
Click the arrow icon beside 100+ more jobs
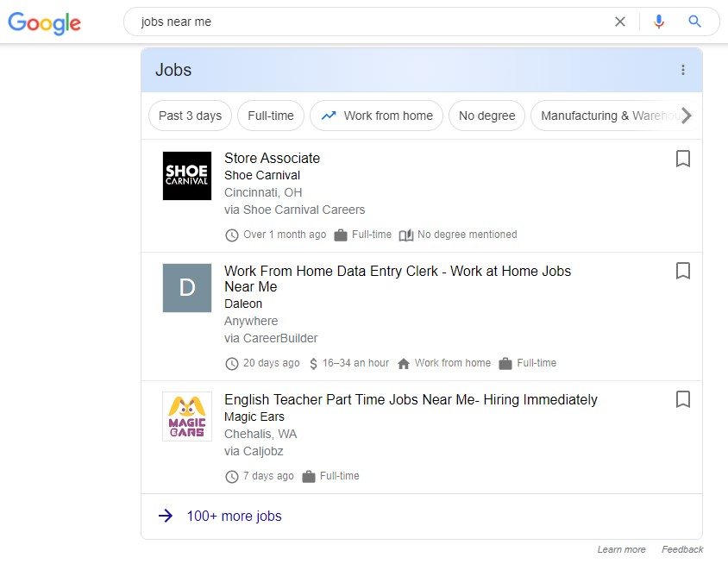166,516
